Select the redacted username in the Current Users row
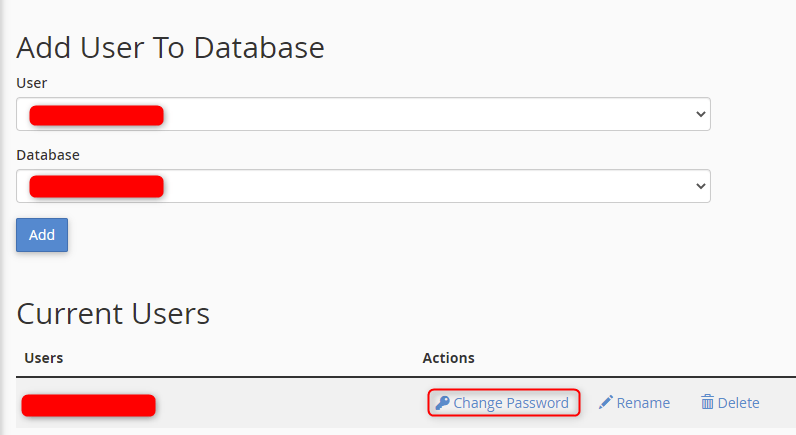796x435 pixels. click(x=88, y=406)
